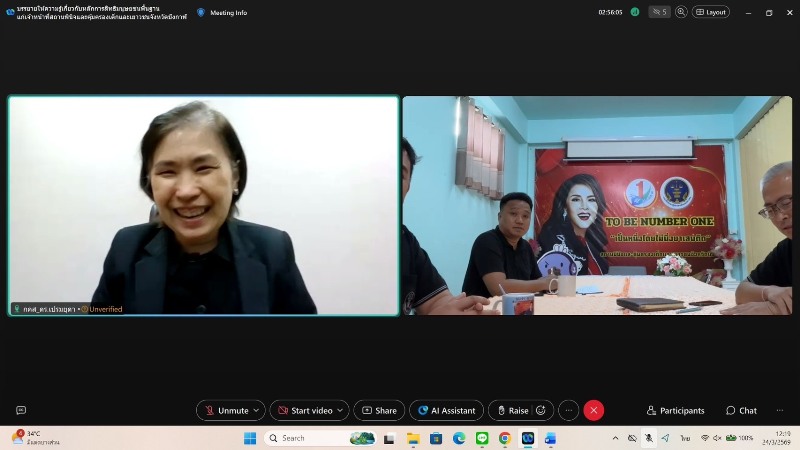This screenshot has height=450, width=800.
Task: Expand the video options arrow beside Start video
Action: click(341, 410)
